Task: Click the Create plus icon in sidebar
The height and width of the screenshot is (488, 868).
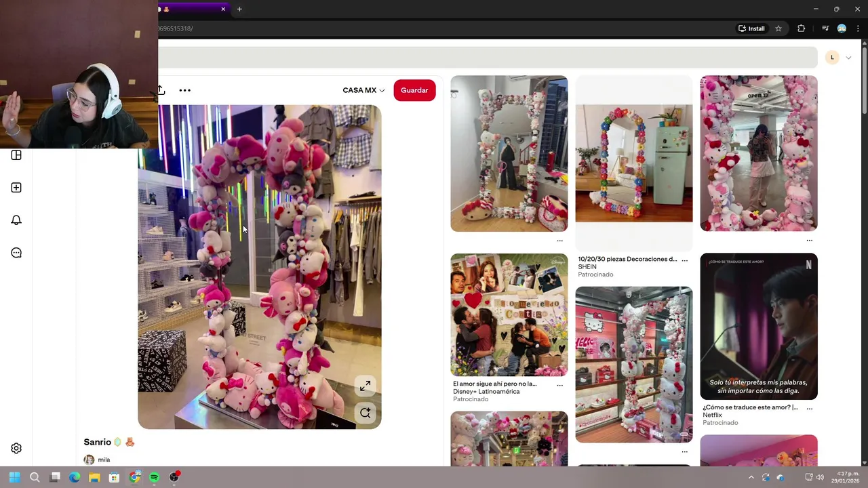Action: (x=16, y=188)
